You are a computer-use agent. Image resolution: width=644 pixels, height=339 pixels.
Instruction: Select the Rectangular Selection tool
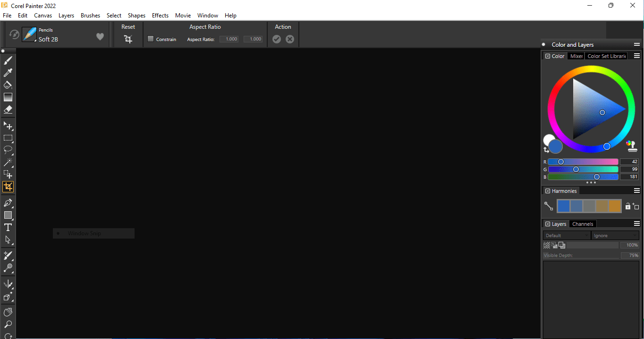[8, 138]
